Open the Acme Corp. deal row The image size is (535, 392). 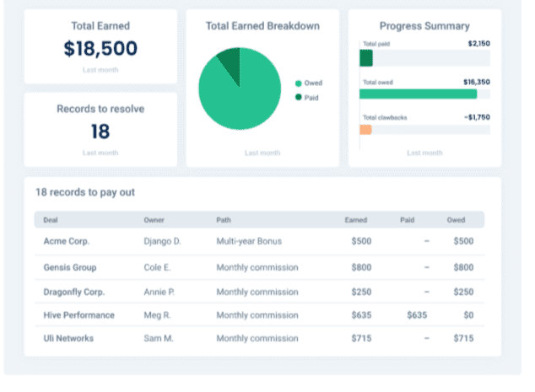click(x=259, y=241)
